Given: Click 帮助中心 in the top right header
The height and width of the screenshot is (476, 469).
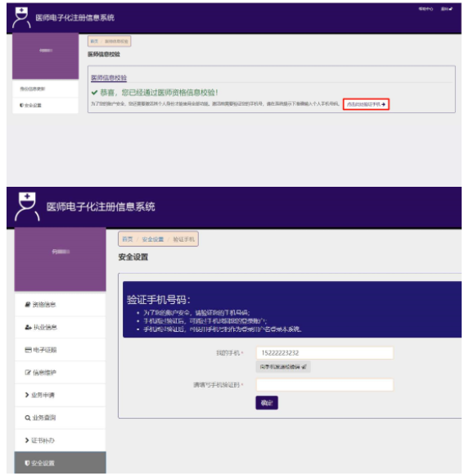Looking at the screenshot, I should point(426,9).
